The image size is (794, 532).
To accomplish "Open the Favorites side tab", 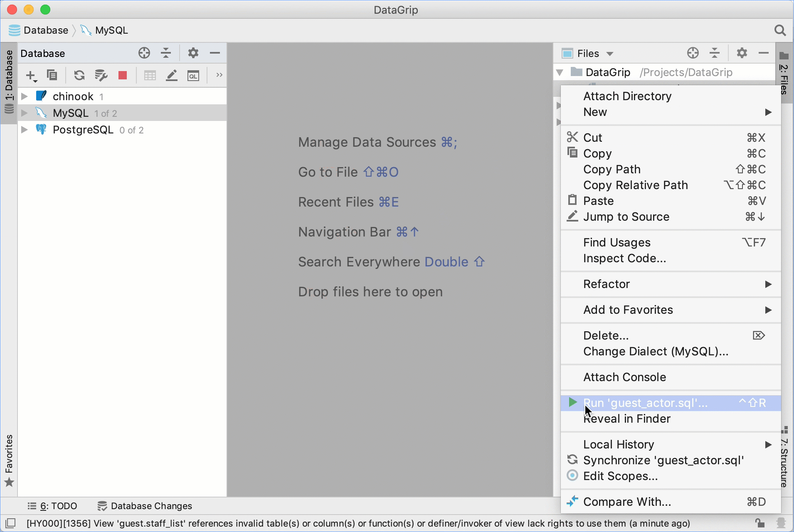I will click(x=9, y=461).
